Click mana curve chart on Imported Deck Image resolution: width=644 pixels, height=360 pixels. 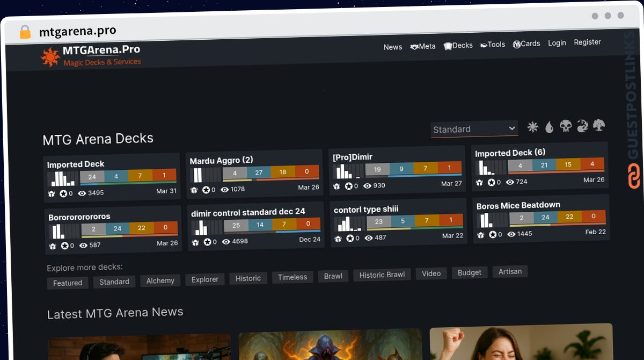(62, 178)
